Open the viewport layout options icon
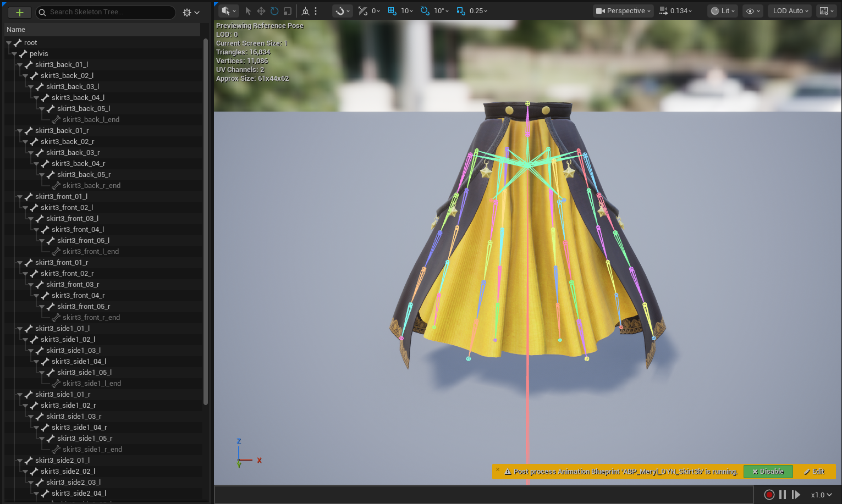Image resolution: width=842 pixels, height=504 pixels. (x=826, y=11)
